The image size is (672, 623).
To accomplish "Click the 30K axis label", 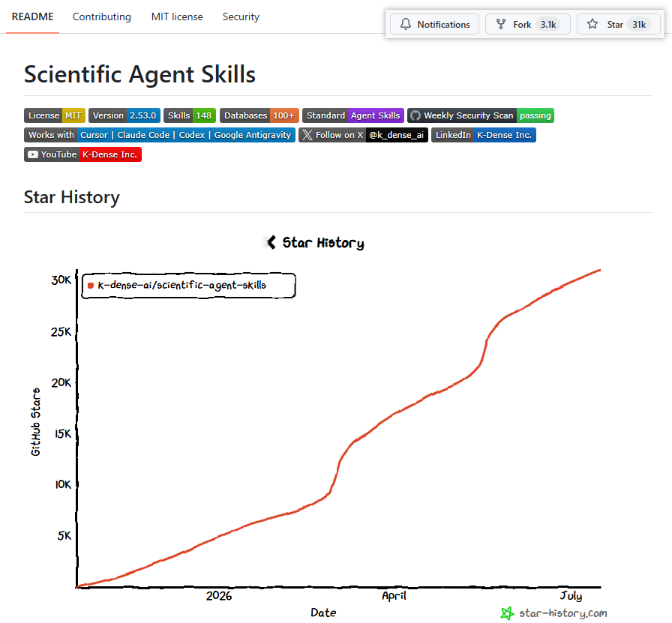I will coord(61,280).
